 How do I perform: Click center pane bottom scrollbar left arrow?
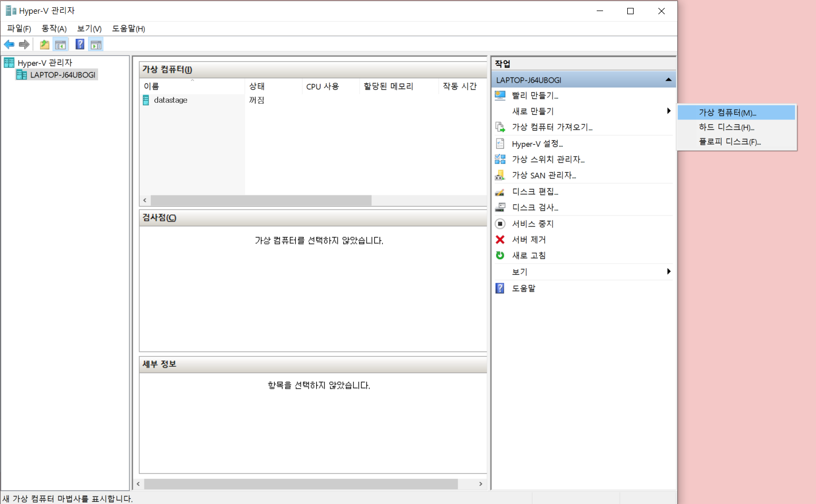[138, 484]
